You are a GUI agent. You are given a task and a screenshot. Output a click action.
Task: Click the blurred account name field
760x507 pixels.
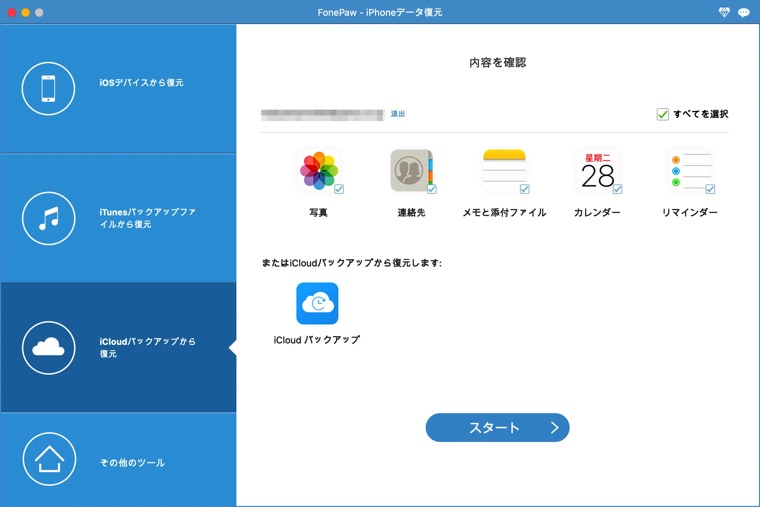322,114
